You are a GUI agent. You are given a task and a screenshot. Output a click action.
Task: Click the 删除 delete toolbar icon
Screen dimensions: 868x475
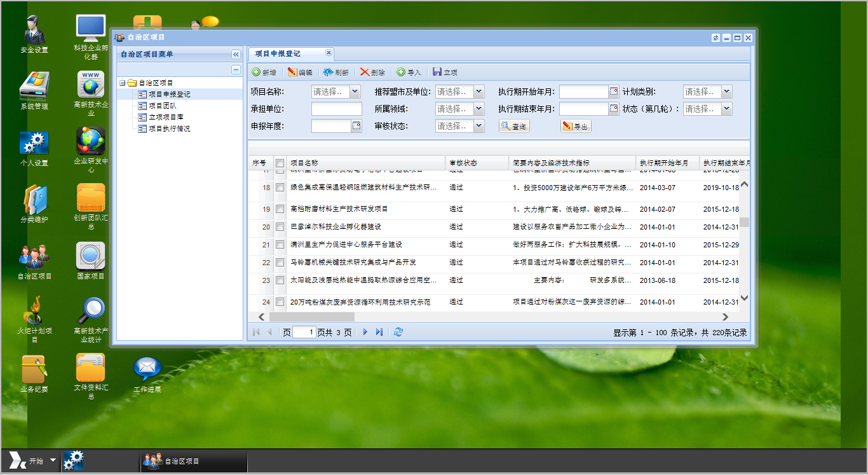point(365,72)
